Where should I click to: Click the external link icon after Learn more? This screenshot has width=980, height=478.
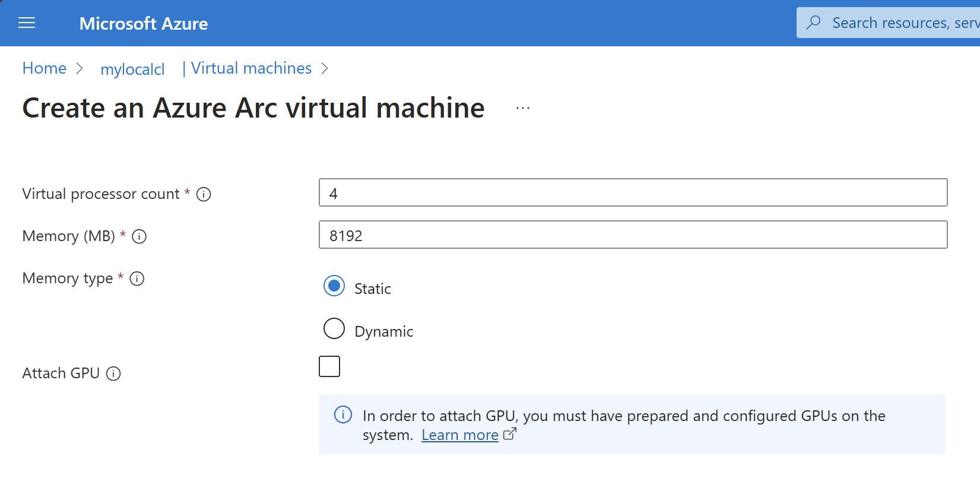510,434
